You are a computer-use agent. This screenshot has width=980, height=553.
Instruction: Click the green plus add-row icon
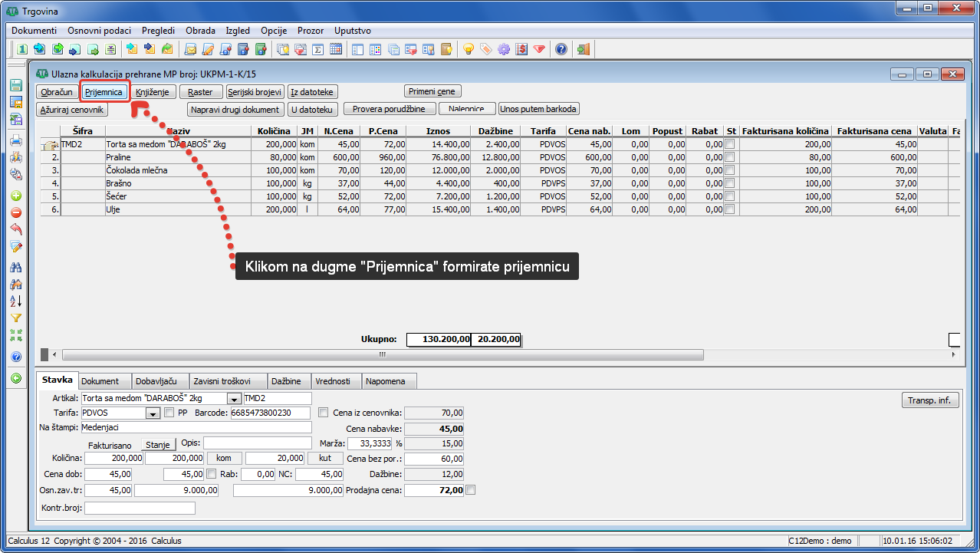16,195
